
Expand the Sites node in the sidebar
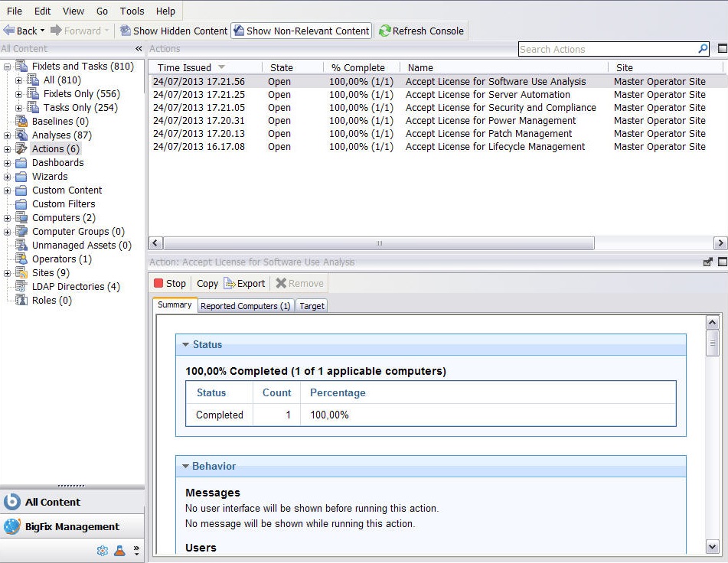tap(8, 272)
